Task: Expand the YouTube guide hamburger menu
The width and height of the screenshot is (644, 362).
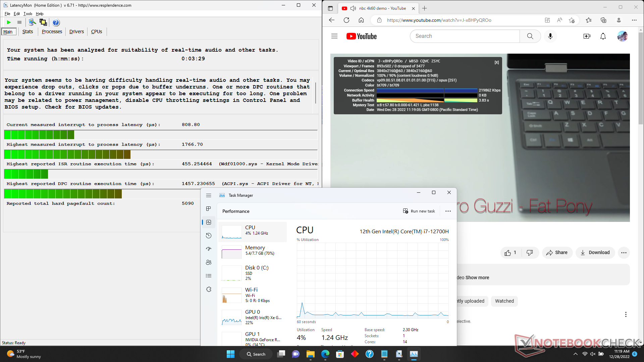Action: click(x=334, y=36)
